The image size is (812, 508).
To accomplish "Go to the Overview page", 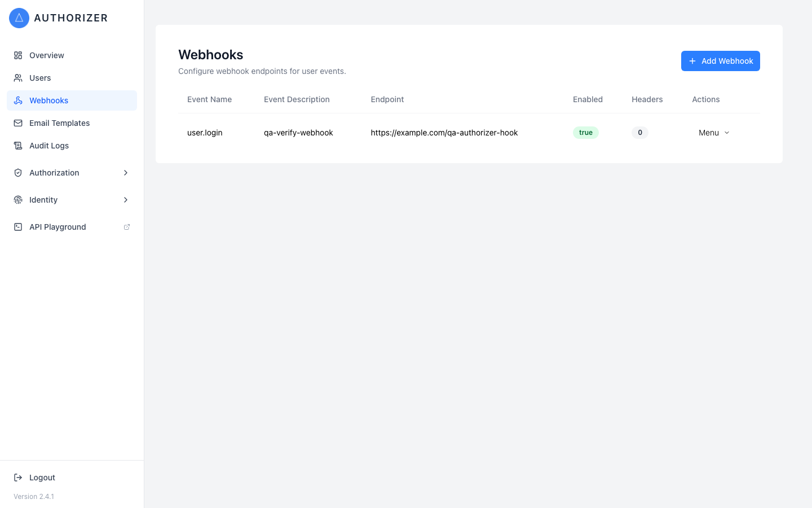I will point(72,55).
